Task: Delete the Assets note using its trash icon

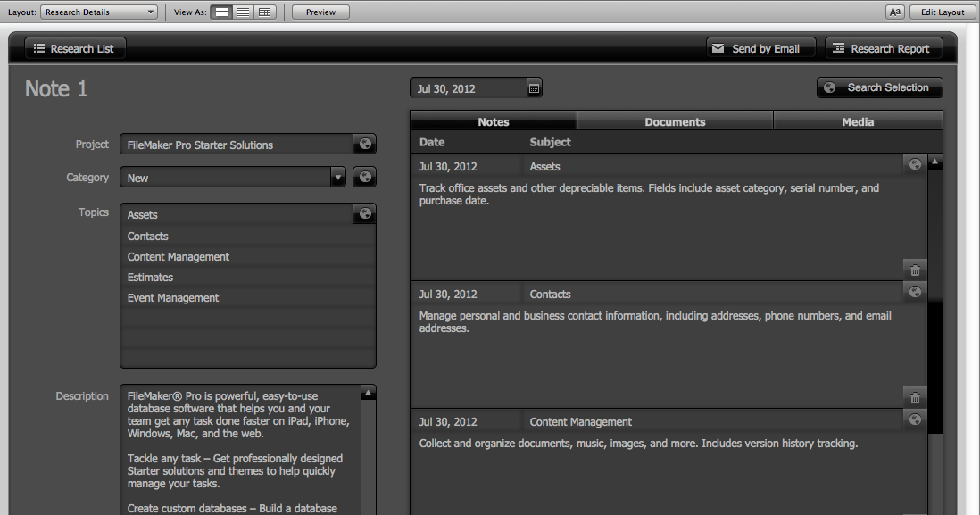Action: point(914,269)
